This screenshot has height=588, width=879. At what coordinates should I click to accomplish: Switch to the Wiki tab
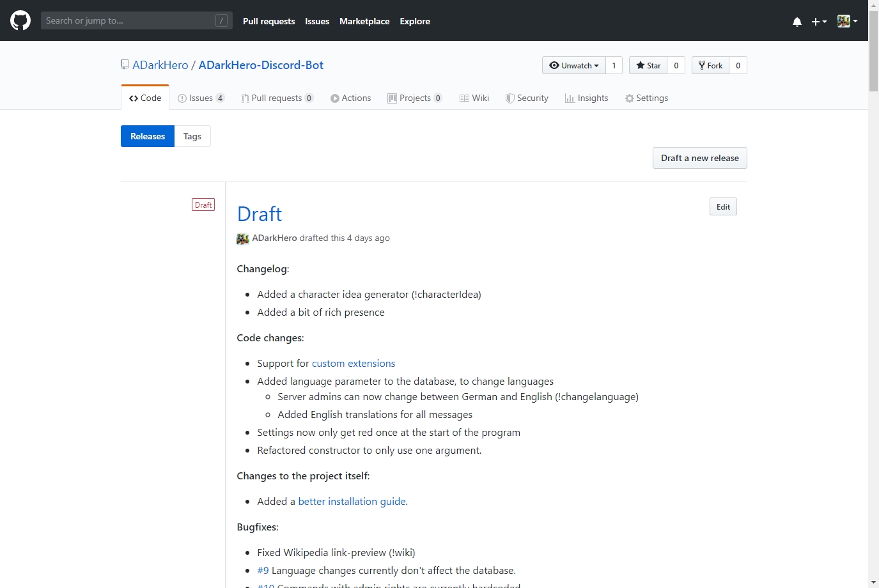click(x=474, y=98)
